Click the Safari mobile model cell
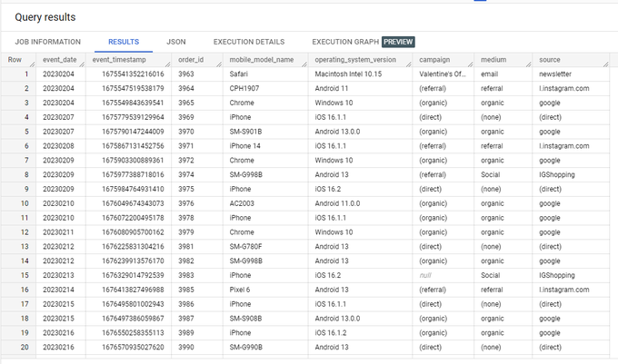618x364 pixels. (x=240, y=74)
